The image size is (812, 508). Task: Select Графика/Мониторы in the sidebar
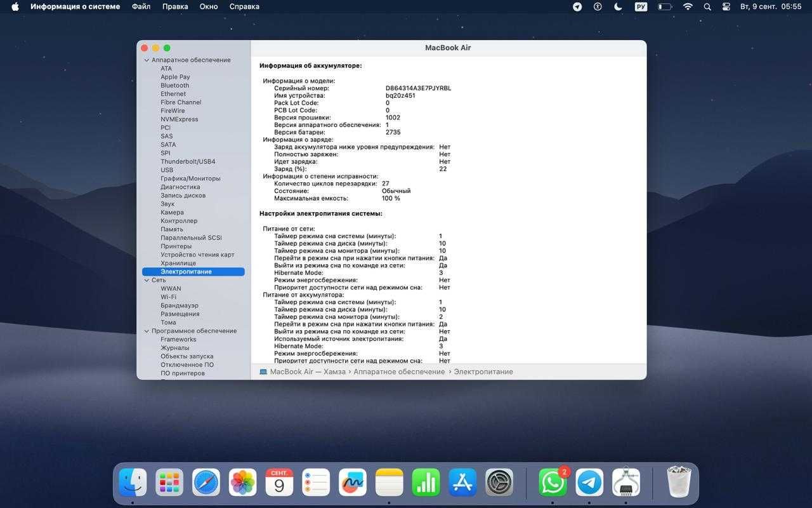coord(190,178)
